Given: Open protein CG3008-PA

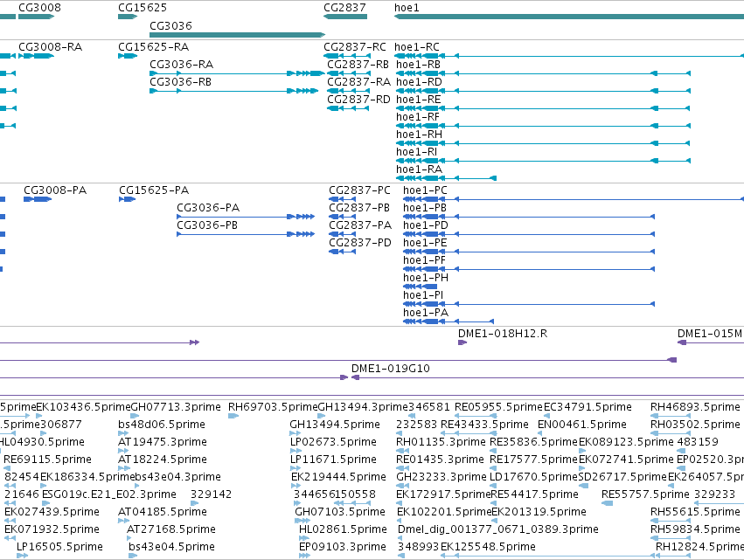Looking at the screenshot, I should pyautogui.click(x=55, y=190).
